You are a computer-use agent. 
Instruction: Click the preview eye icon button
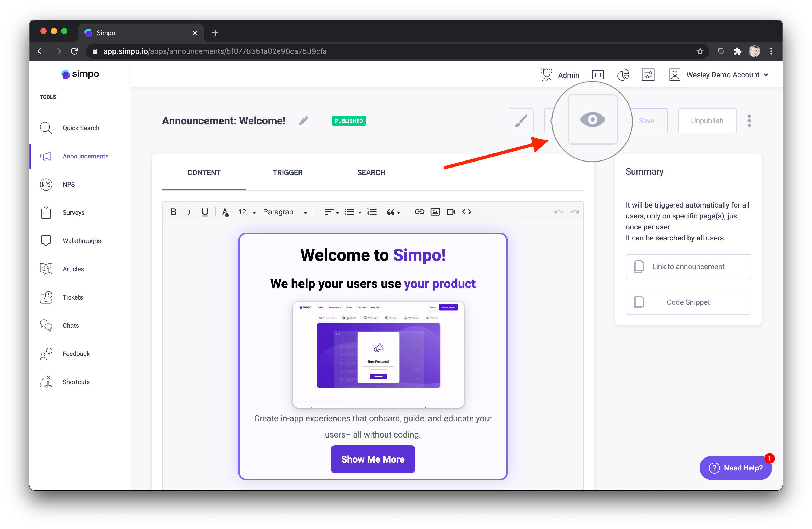592,120
